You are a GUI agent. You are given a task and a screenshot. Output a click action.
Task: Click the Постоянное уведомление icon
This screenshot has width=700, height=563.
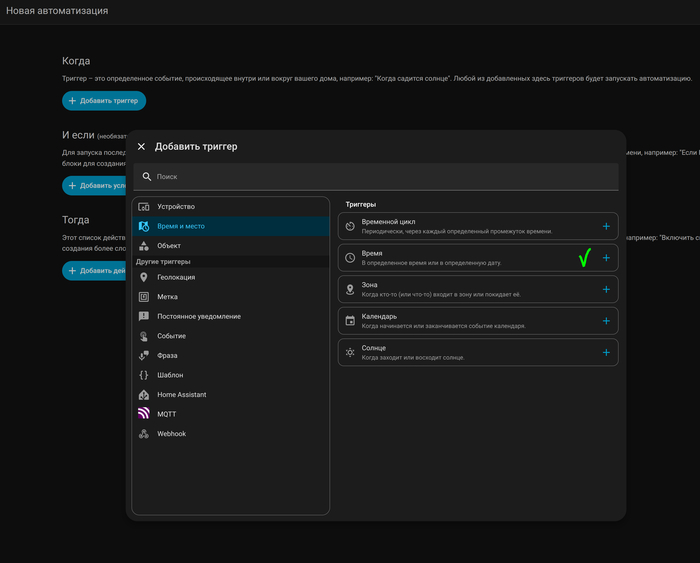click(144, 316)
